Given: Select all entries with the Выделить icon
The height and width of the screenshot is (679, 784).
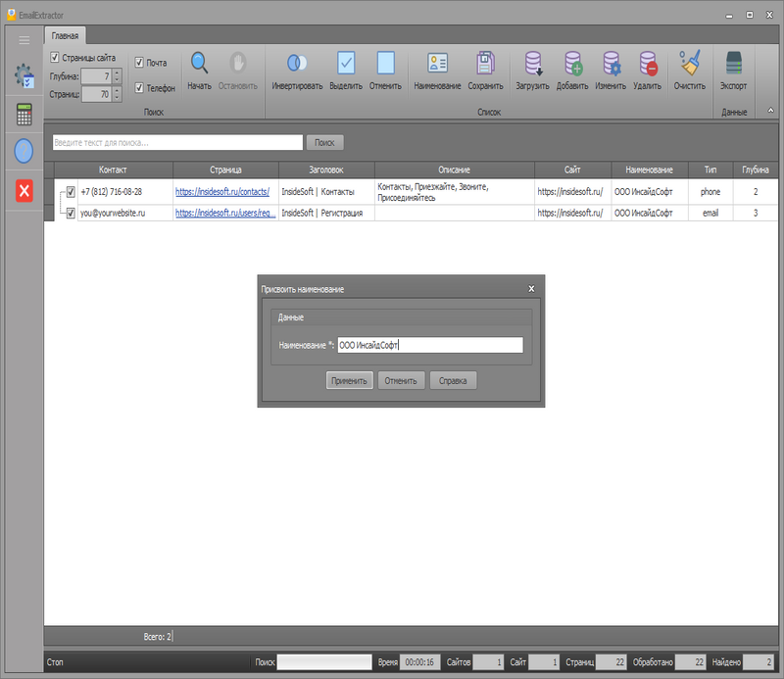Looking at the screenshot, I should click(x=346, y=64).
